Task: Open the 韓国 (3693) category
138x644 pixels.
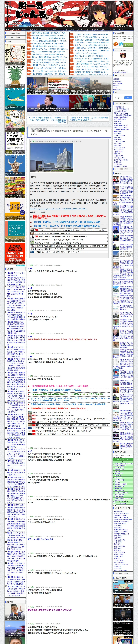Action: click(x=118, y=131)
